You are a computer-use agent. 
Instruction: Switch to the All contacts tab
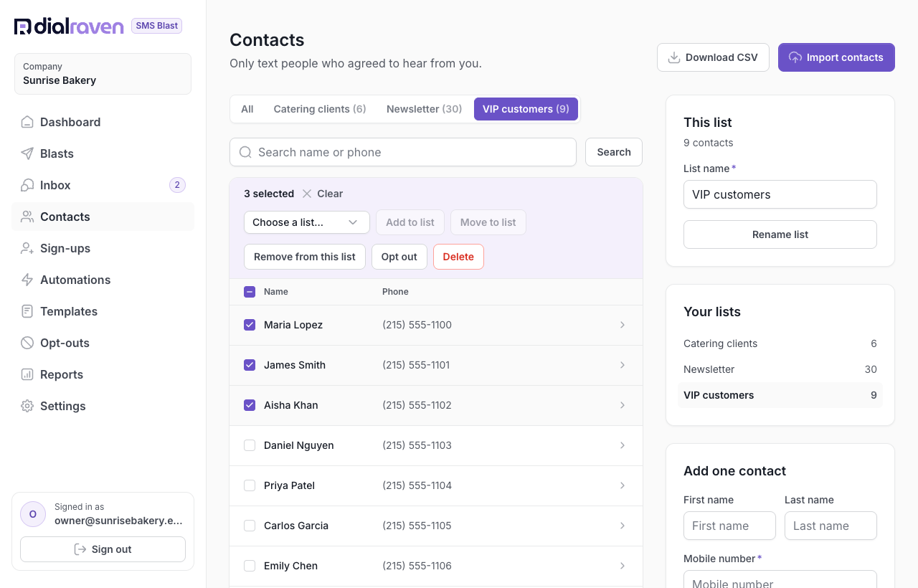(x=247, y=109)
